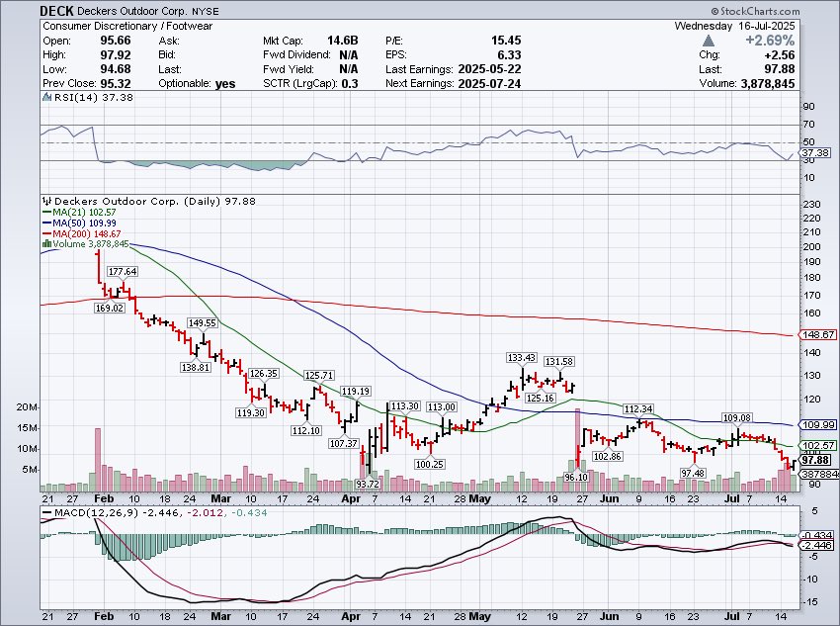
Task: Click the date Wednesday 16-Jul-2025
Action: click(735, 26)
